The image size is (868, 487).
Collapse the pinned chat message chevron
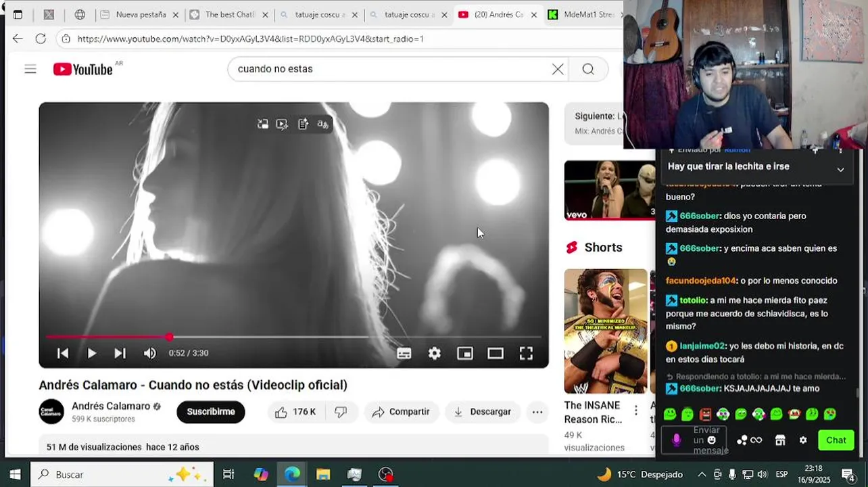point(840,170)
